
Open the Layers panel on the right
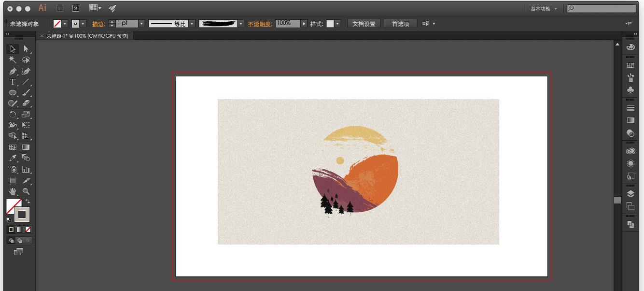(630, 192)
